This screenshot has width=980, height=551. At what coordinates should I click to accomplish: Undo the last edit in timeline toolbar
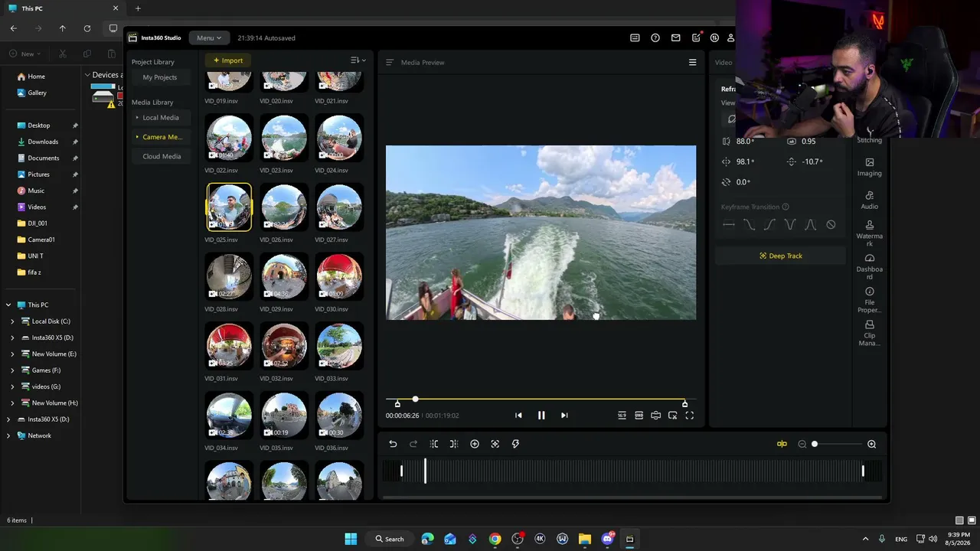pos(393,444)
